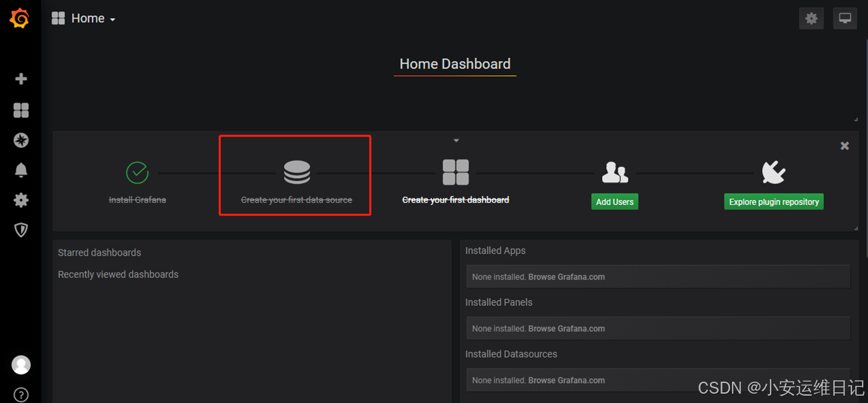
Task: Open the user profile avatar
Action: 21,365
